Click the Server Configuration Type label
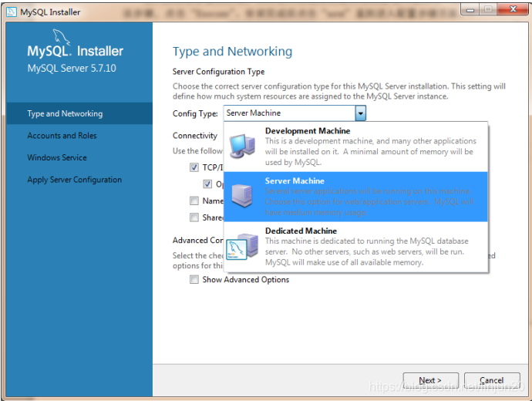 coord(218,72)
